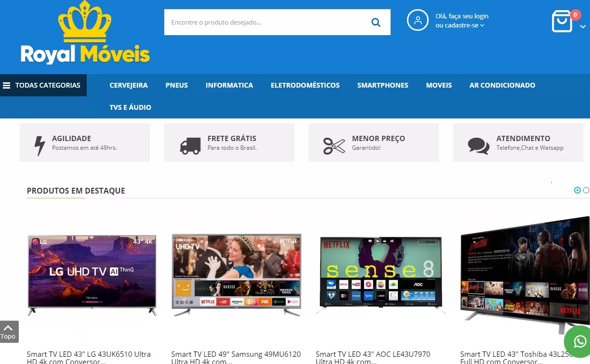Click the Royal Móveis crown logo
This screenshot has width=590, height=364.
pos(85,33)
